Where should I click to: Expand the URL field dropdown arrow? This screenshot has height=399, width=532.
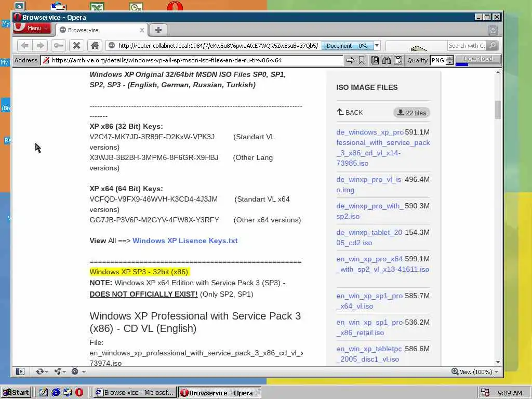click(377, 46)
